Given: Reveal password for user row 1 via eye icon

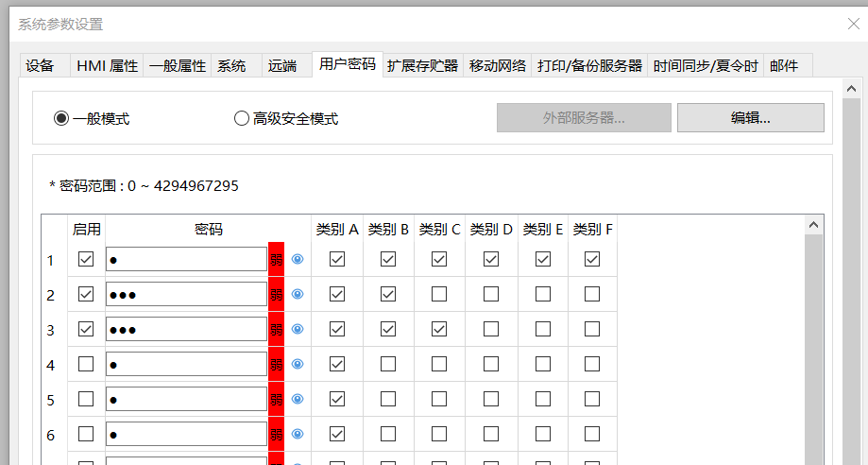Looking at the screenshot, I should (x=298, y=259).
